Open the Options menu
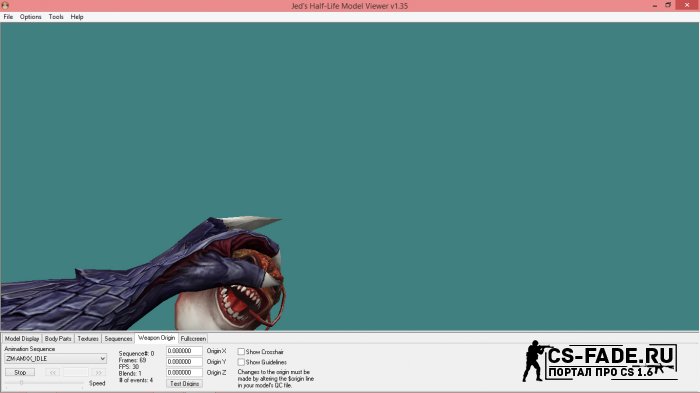 (x=30, y=17)
